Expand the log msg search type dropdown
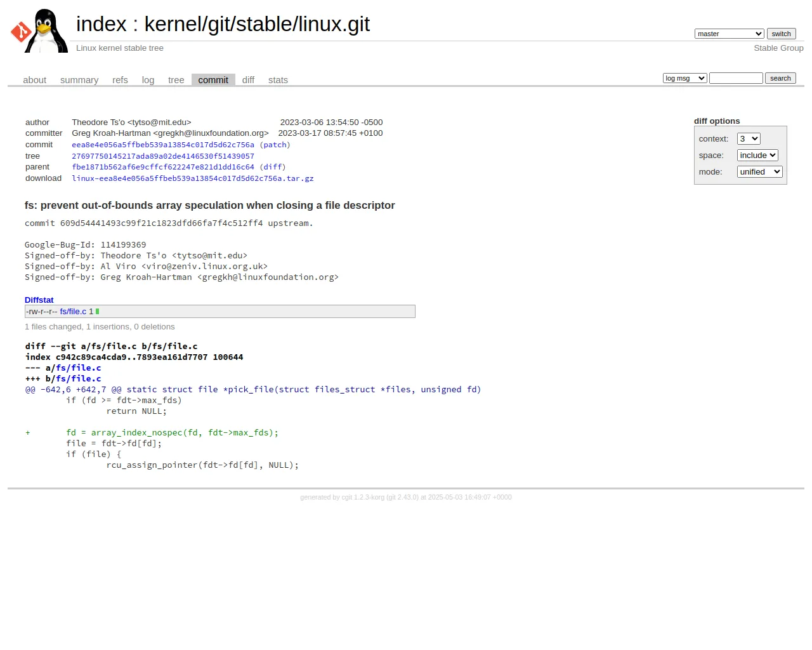The image size is (812, 650). point(684,78)
